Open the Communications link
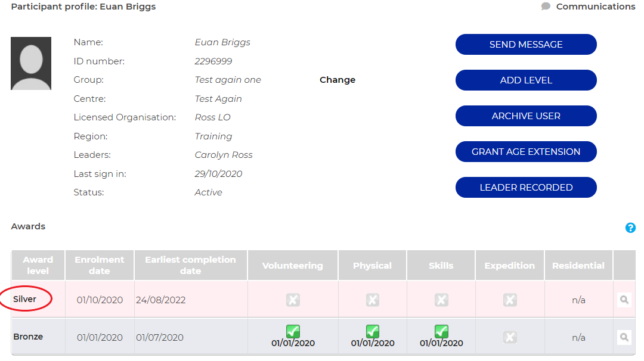 click(596, 7)
